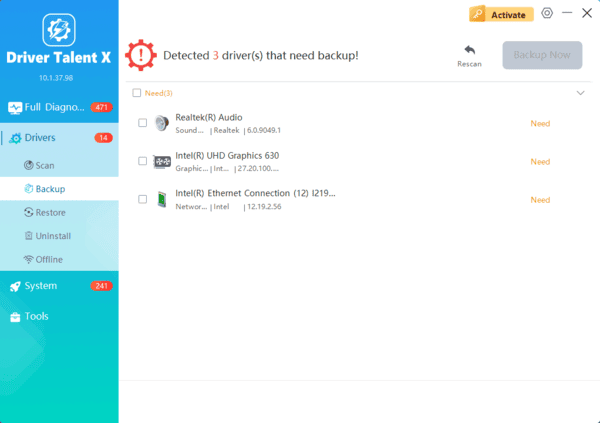600x423 pixels.
Task: Check the Need(3) select-all checkbox
Action: click(137, 93)
